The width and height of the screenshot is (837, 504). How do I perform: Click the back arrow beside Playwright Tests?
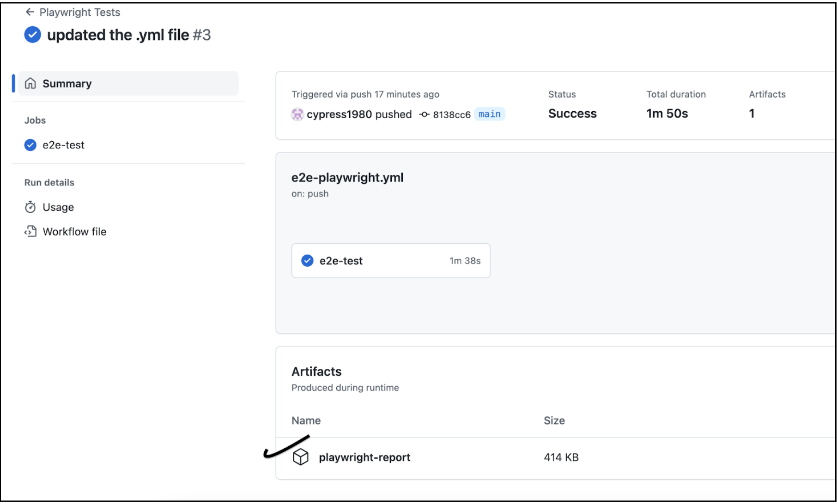[x=30, y=12]
